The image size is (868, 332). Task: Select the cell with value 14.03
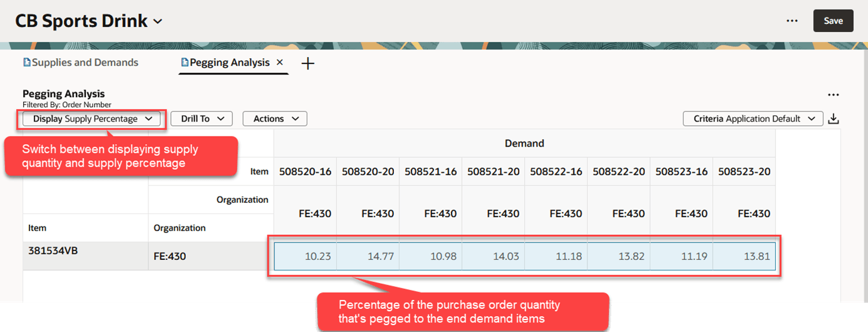pyautogui.click(x=493, y=256)
